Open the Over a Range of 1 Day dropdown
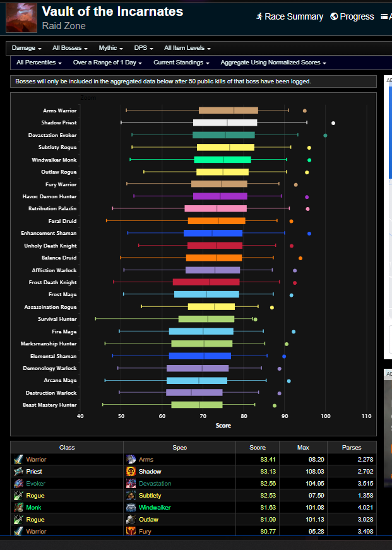The width and height of the screenshot is (392, 550). coord(107,63)
